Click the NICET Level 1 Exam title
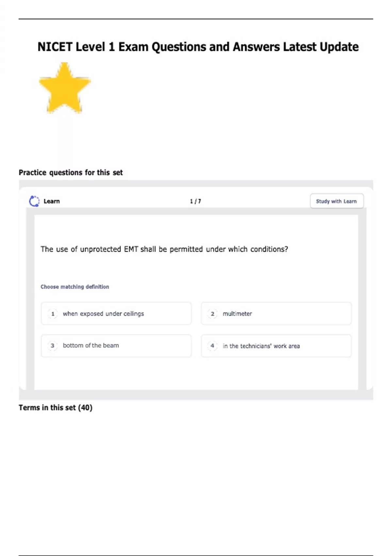The width and height of the screenshot is (392, 556). pyautogui.click(x=198, y=47)
